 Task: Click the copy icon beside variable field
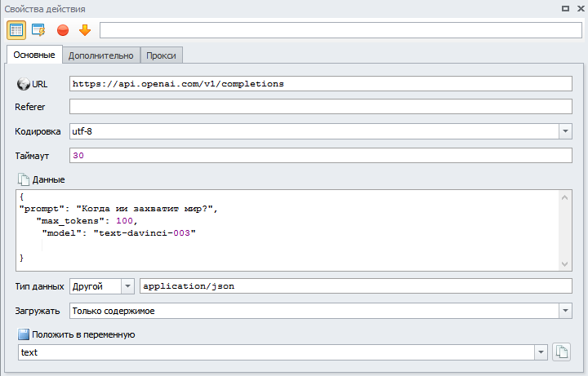(561, 352)
